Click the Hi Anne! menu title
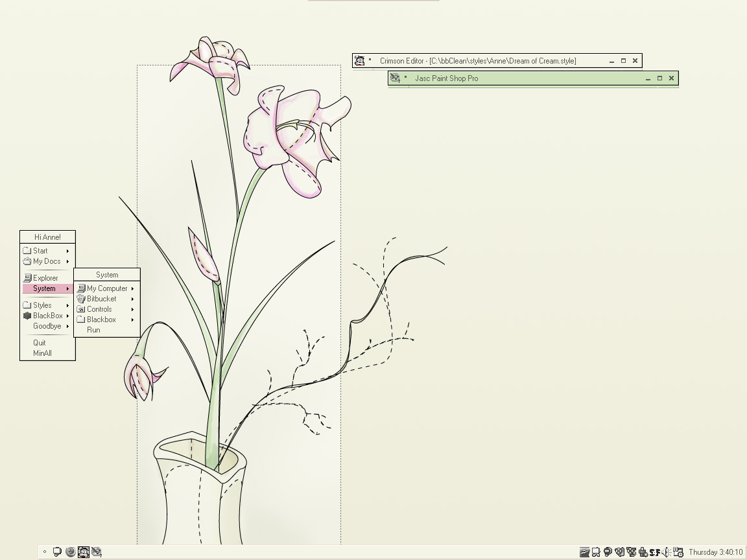 (x=47, y=237)
